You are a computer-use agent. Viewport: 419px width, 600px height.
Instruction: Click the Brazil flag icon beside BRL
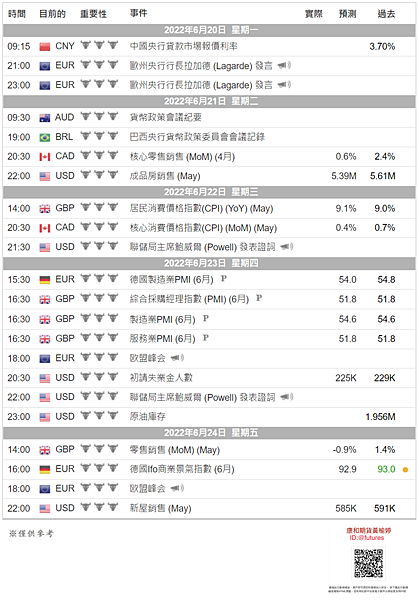[x=45, y=137]
